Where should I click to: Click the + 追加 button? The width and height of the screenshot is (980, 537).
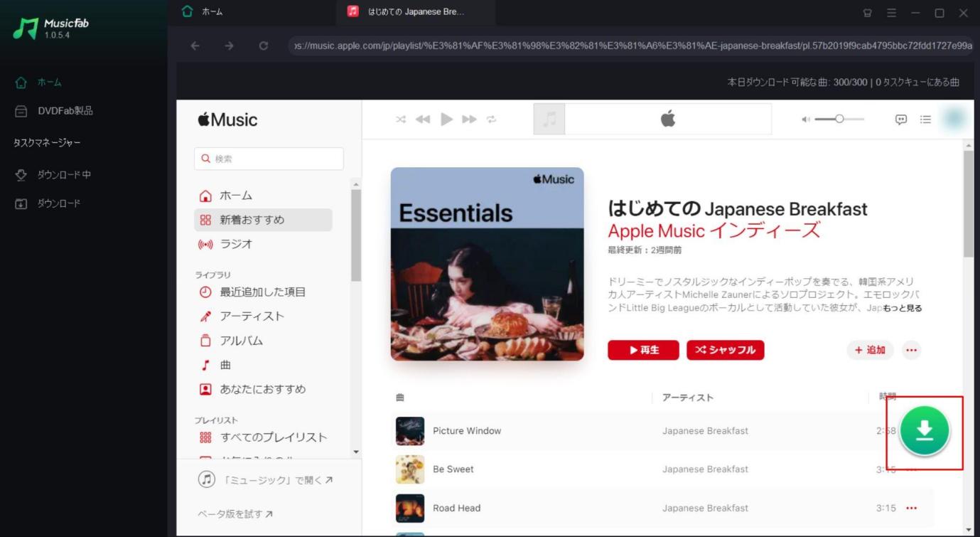[x=871, y=350]
